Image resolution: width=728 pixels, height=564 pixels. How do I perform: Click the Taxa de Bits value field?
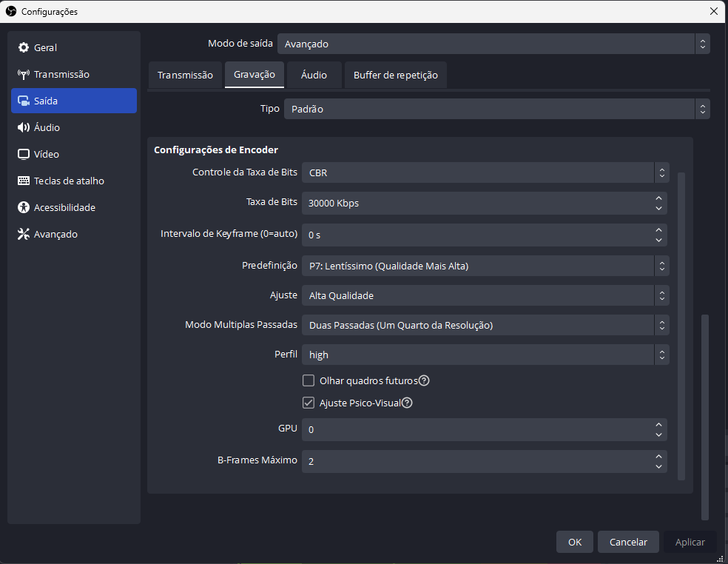pos(485,203)
